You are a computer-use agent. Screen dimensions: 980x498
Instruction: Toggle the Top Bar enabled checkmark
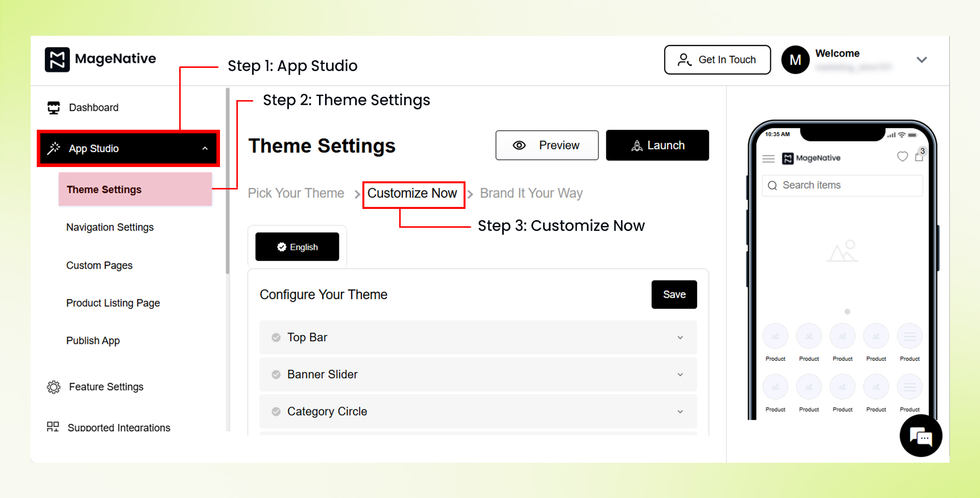(x=276, y=337)
